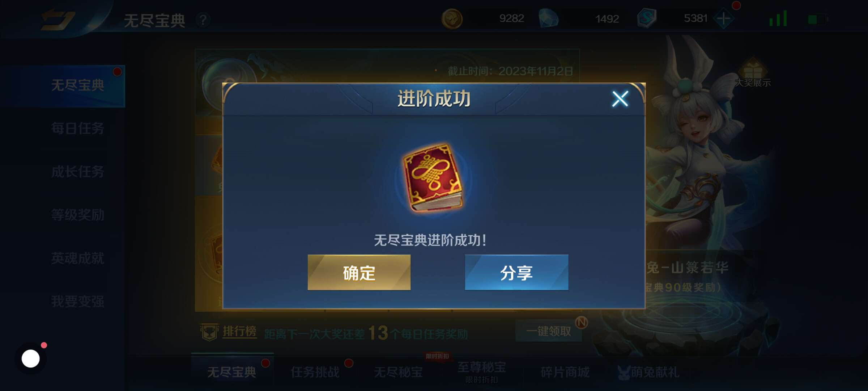Image resolution: width=868 pixels, height=391 pixels.
Task: Select 每日任务 in the sidebar
Action: 77,129
